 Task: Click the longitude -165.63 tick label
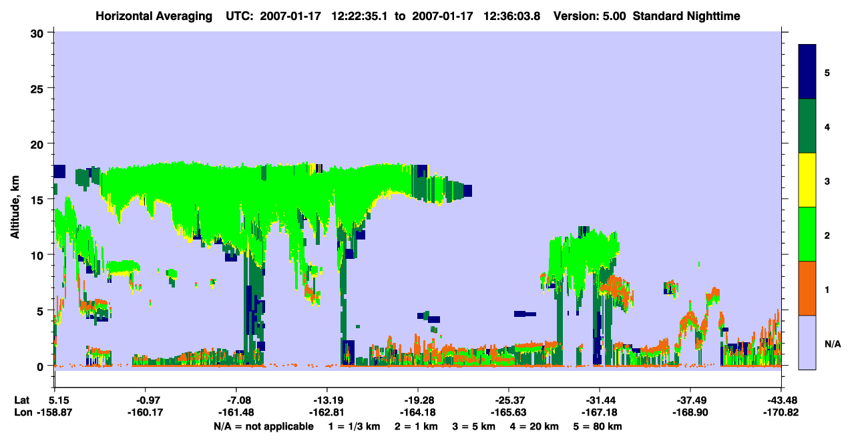point(508,413)
